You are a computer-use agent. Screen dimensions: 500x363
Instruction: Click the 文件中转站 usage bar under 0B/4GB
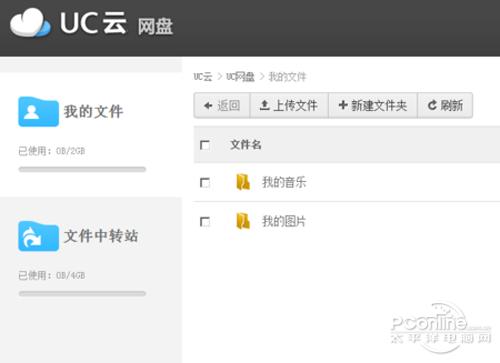pyautogui.click(x=82, y=293)
